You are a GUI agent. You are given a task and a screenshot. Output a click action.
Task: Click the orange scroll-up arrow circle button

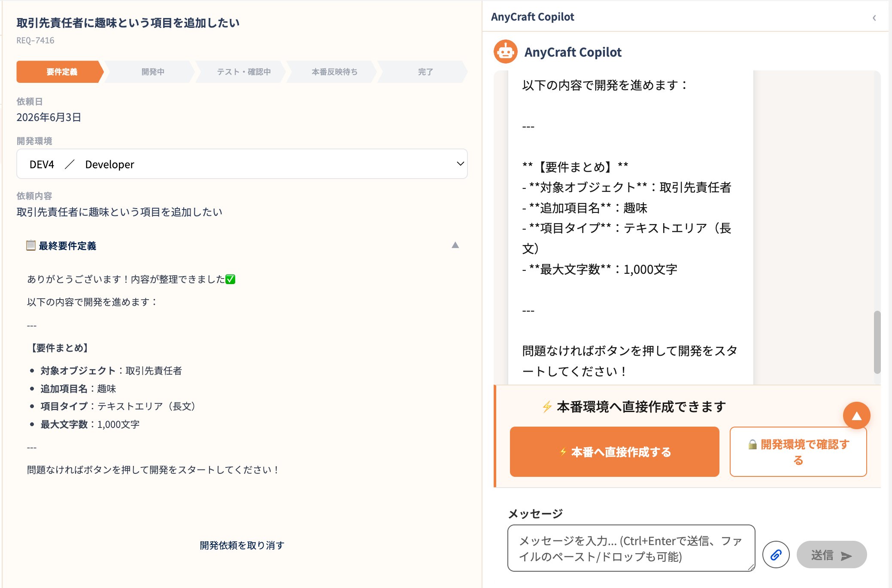(856, 415)
